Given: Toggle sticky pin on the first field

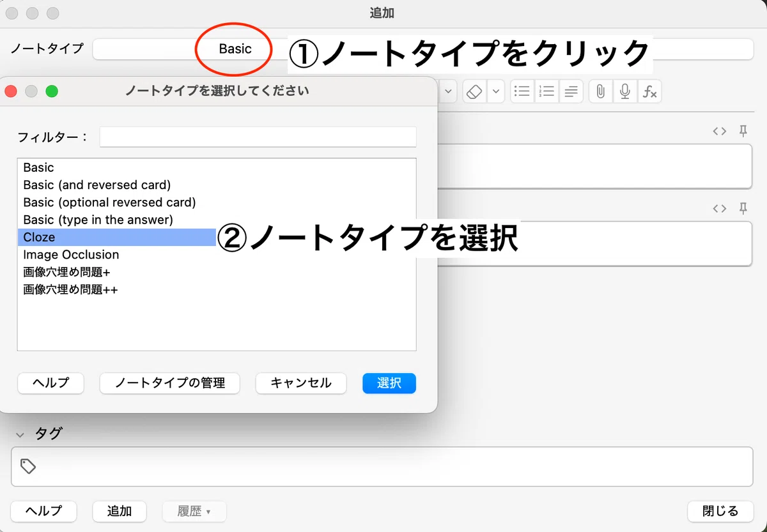Looking at the screenshot, I should (743, 131).
